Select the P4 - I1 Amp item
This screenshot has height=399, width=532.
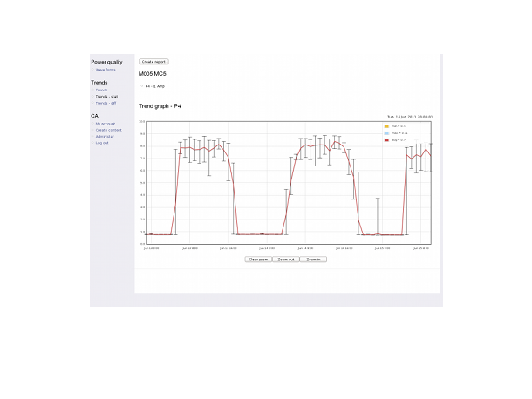154,86
